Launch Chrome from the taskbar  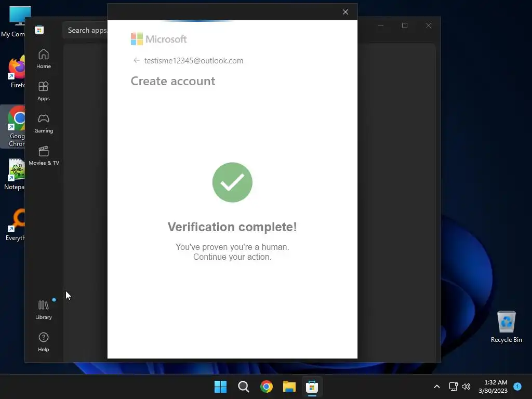[267, 387]
